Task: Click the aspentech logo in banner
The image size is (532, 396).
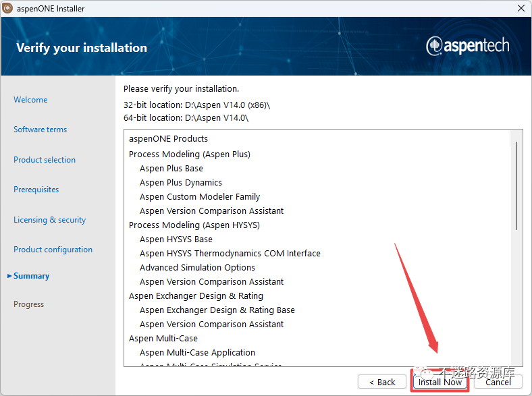Action: point(468,46)
